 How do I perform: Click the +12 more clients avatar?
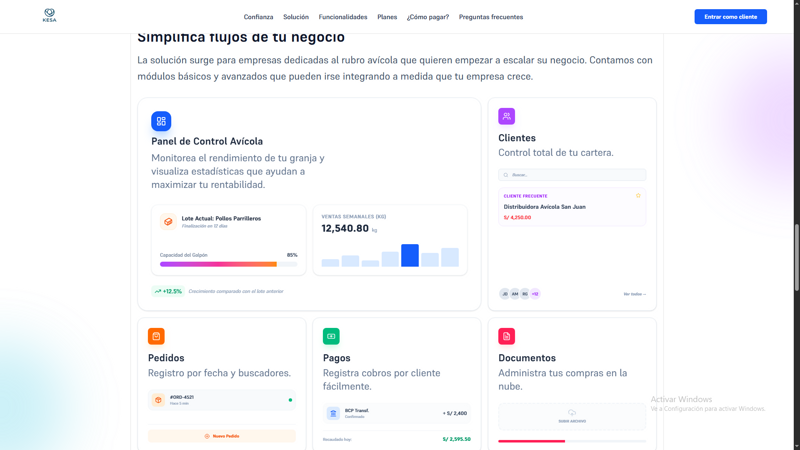coord(535,294)
